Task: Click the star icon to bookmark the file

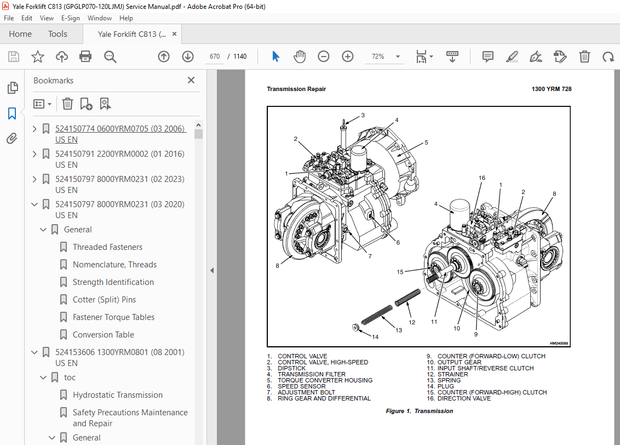Action: [x=37, y=57]
